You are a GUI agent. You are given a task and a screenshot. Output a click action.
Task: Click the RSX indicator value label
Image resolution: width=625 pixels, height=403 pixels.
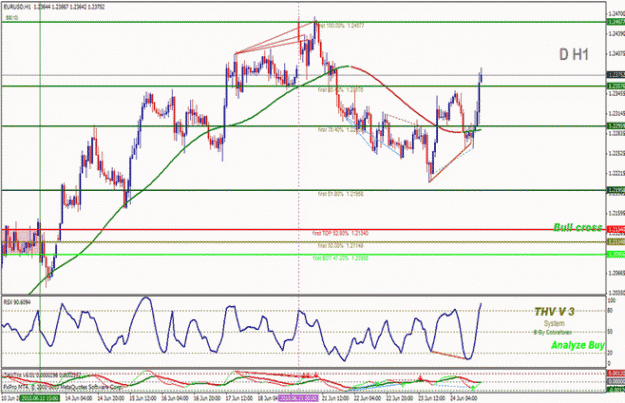(18, 302)
